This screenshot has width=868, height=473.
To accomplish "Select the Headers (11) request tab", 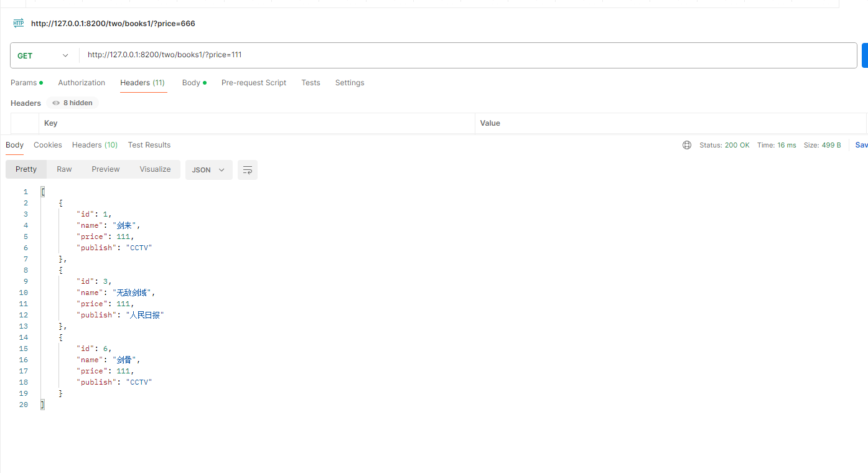I will [x=142, y=83].
